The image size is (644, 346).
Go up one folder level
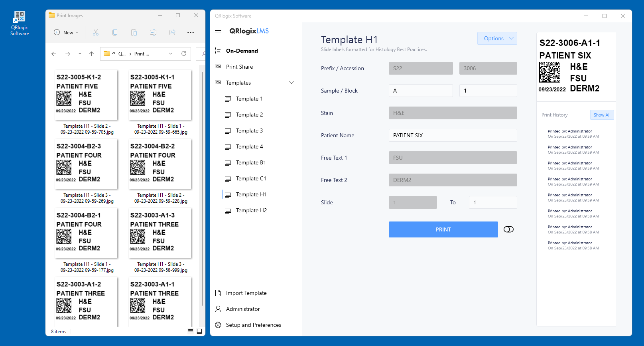coord(91,54)
